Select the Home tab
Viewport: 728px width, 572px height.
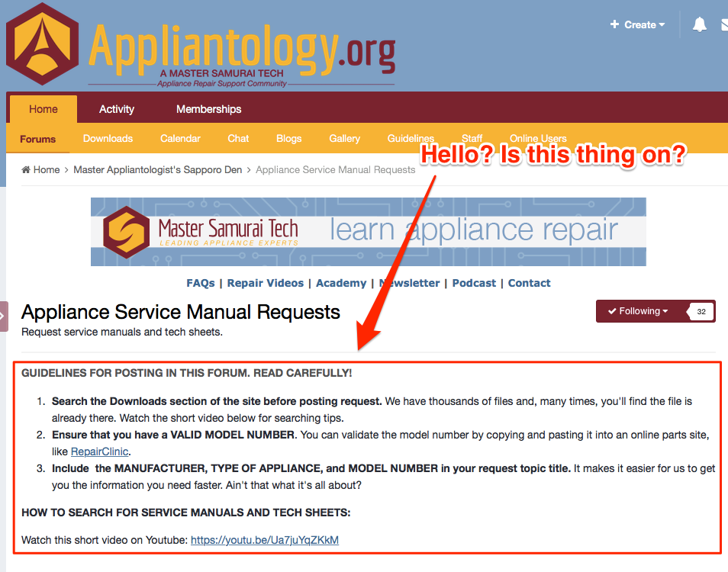(43, 109)
